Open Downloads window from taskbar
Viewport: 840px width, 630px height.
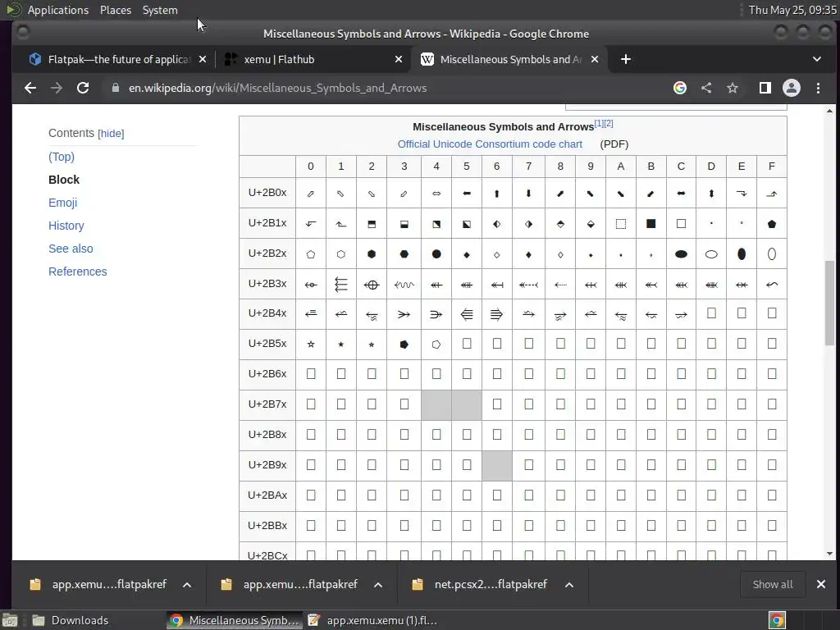[71, 620]
